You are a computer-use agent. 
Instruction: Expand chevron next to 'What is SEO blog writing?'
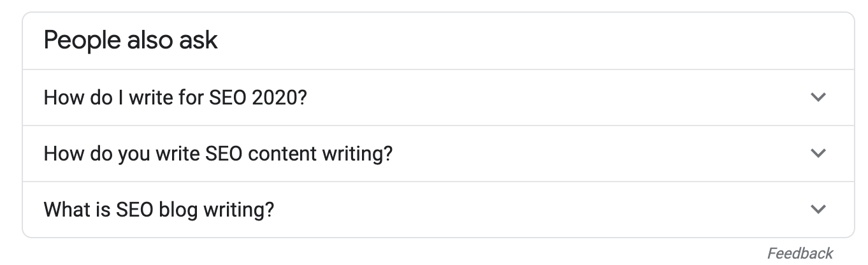[818, 209]
